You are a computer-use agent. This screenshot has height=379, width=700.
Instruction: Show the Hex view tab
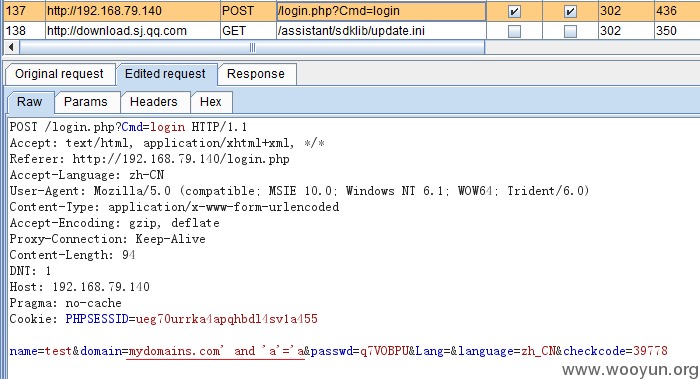click(211, 102)
